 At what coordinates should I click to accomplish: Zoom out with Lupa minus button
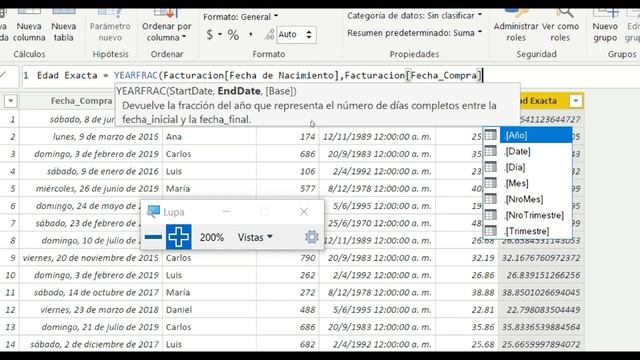pos(153,237)
